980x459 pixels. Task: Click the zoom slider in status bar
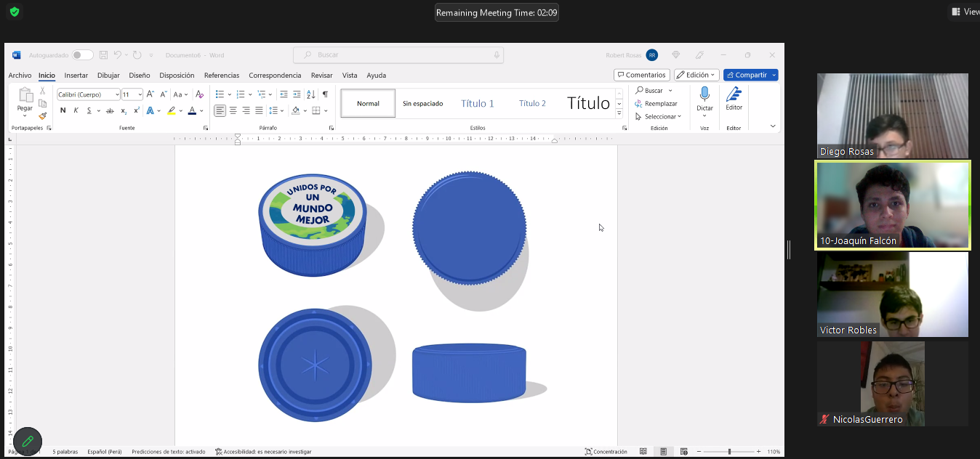(x=729, y=452)
